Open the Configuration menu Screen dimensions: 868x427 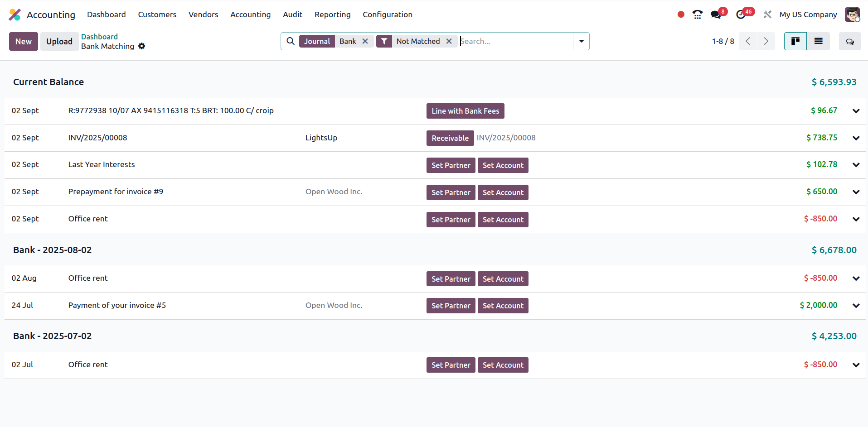pyautogui.click(x=387, y=14)
